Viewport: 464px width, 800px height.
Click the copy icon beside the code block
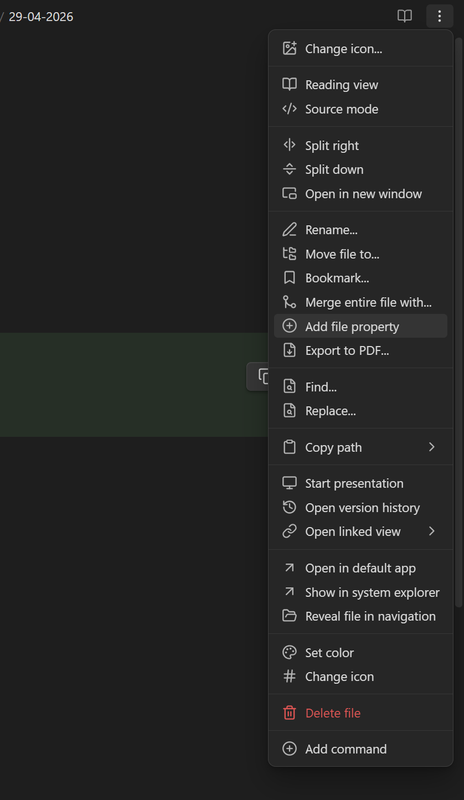click(262, 376)
